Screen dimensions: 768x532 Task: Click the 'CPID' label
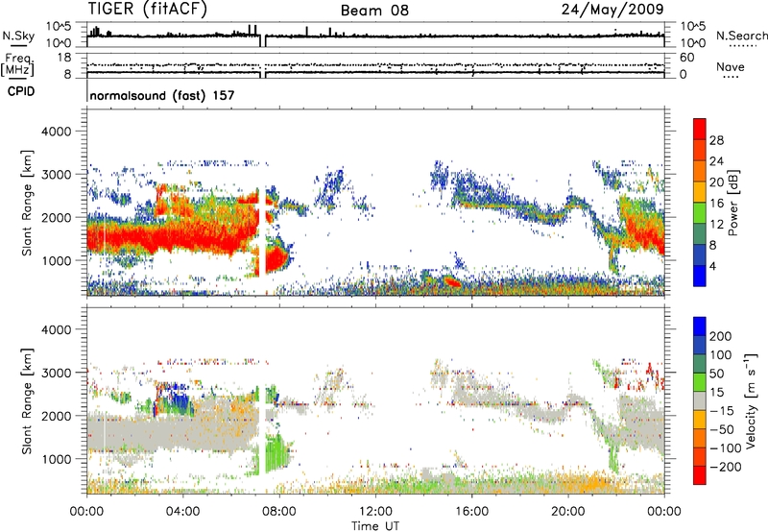click(21, 91)
